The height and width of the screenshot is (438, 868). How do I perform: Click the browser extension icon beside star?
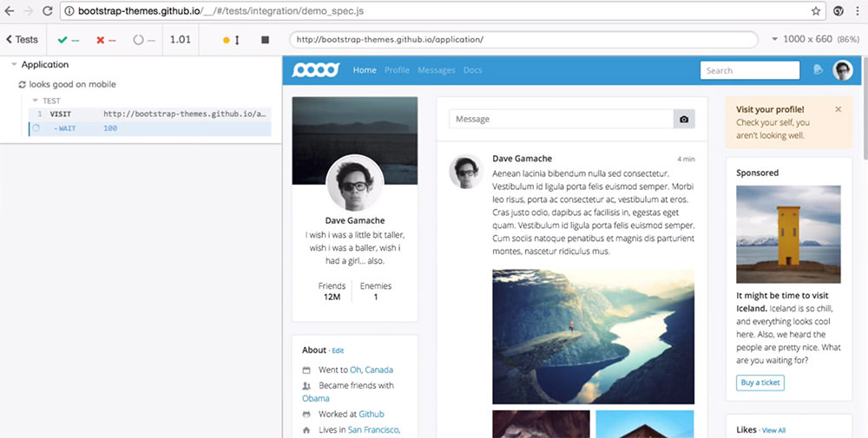(838, 10)
